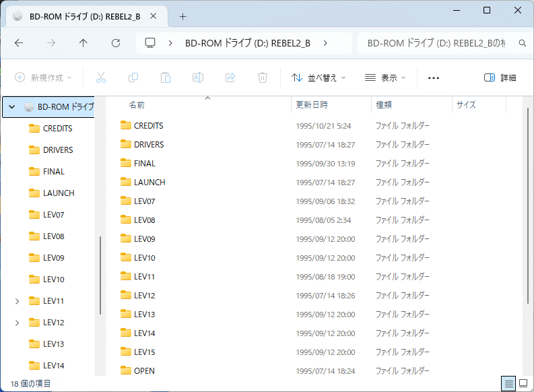
Task: Click the Cut scissors icon
Action: click(101, 77)
